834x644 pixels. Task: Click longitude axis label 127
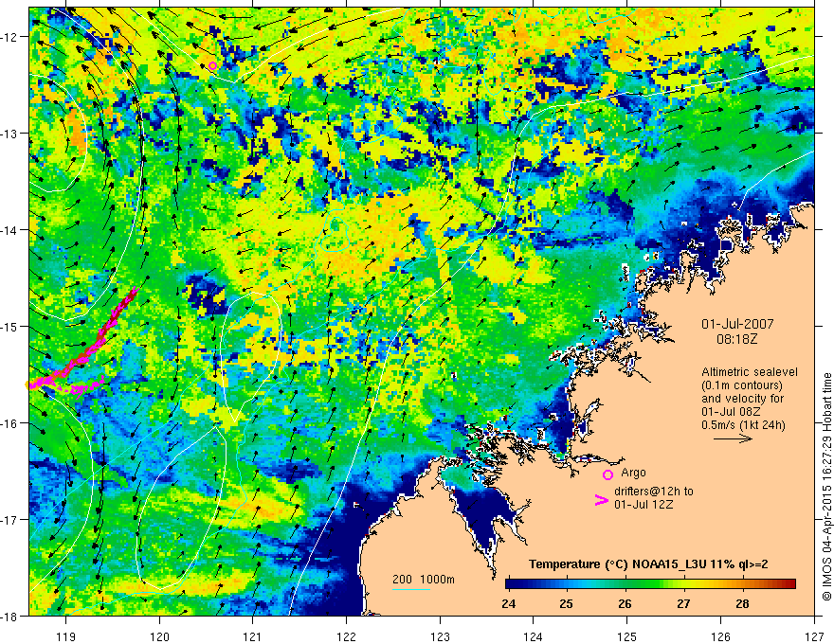[814, 636]
